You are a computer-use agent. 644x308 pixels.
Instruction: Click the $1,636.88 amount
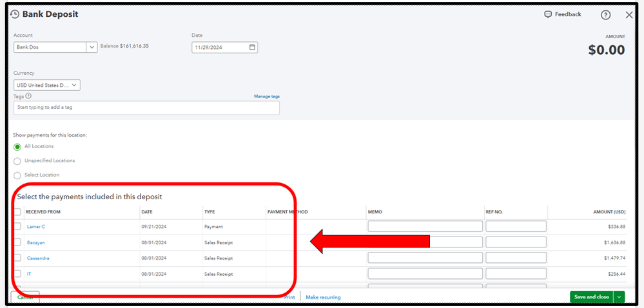(x=615, y=243)
